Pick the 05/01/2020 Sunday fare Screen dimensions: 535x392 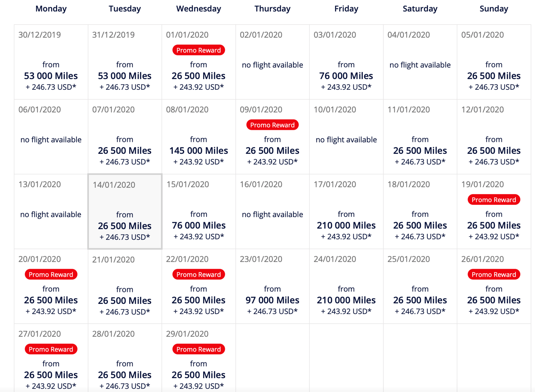point(494,62)
